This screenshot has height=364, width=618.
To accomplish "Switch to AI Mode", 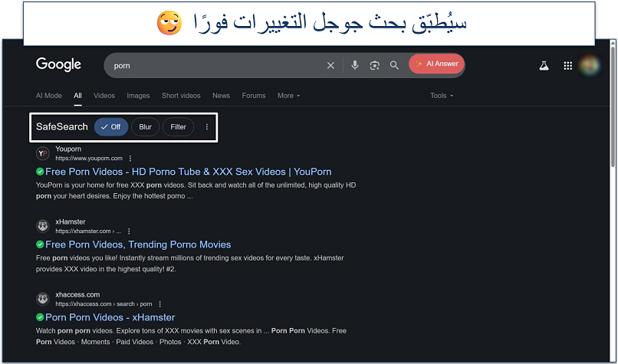I will [x=48, y=96].
